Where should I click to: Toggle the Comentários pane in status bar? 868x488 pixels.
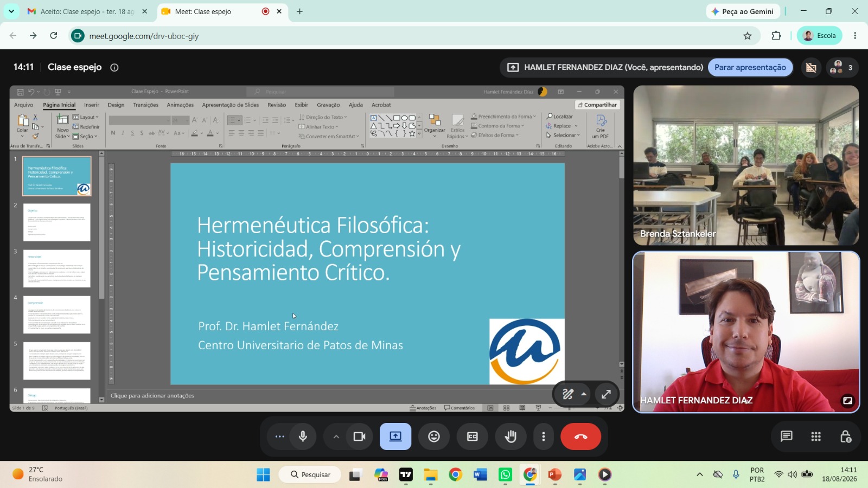tap(459, 408)
